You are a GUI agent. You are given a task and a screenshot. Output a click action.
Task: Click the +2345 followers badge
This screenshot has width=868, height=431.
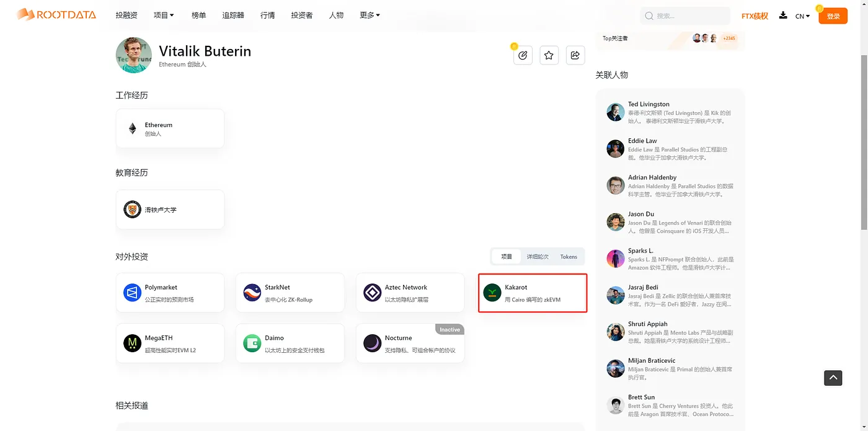coord(729,38)
